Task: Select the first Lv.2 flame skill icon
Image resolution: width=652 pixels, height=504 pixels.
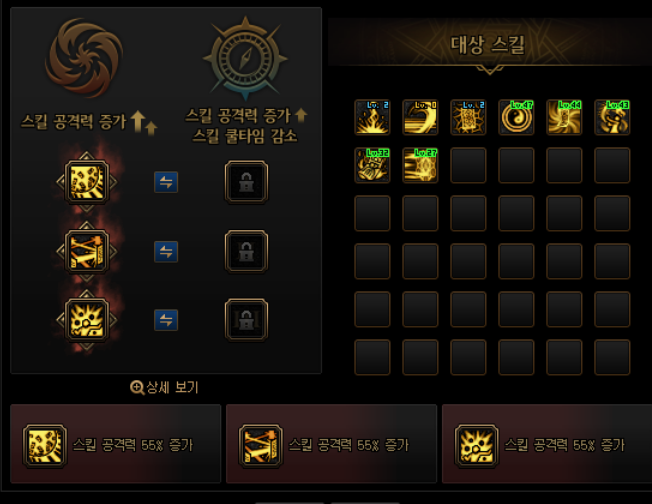Action: pyautogui.click(x=372, y=117)
